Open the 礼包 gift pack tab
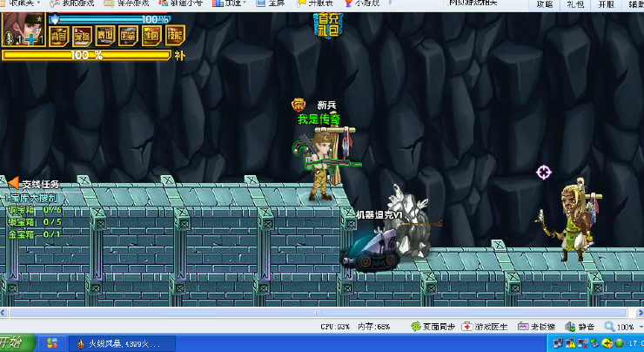Screen dimensions: 644x352 tap(575, 4)
